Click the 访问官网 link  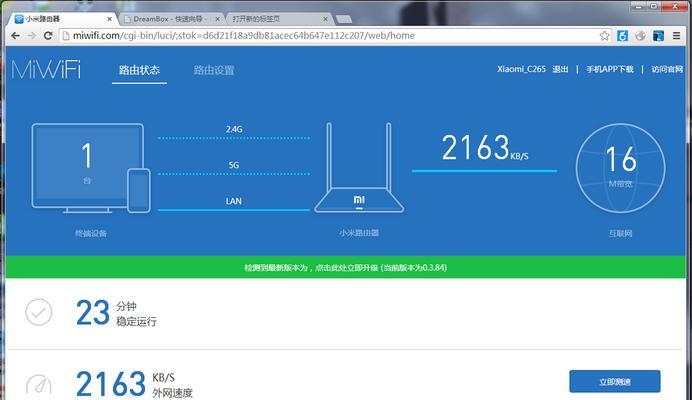tap(667, 69)
